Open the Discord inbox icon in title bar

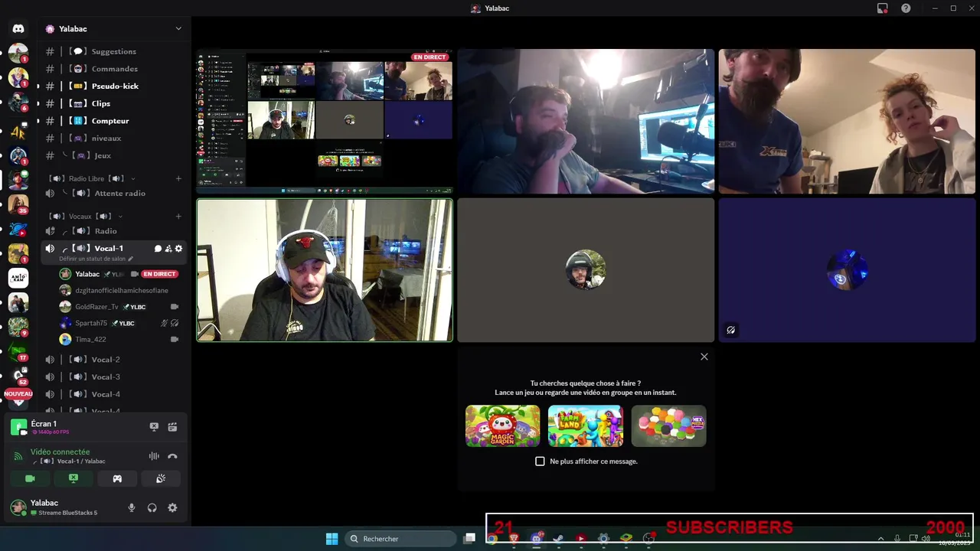tap(882, 8)
